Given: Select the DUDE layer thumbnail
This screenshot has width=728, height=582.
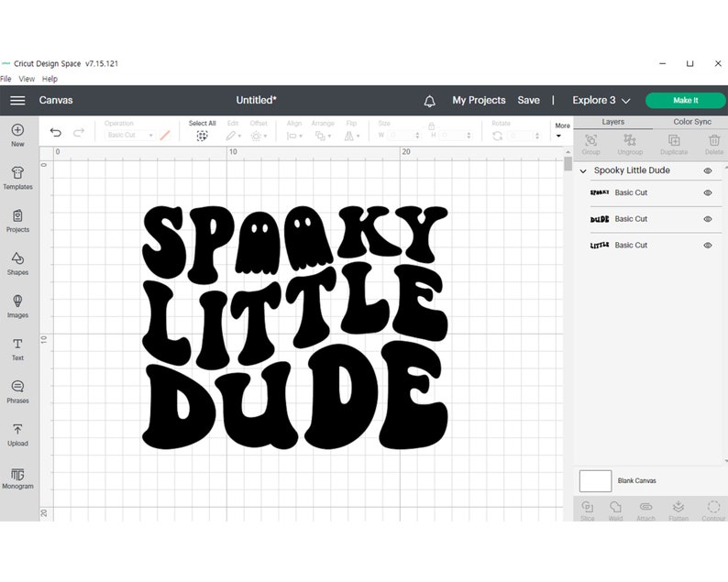Looking at the screenshot, I should [x=599, y=219].
